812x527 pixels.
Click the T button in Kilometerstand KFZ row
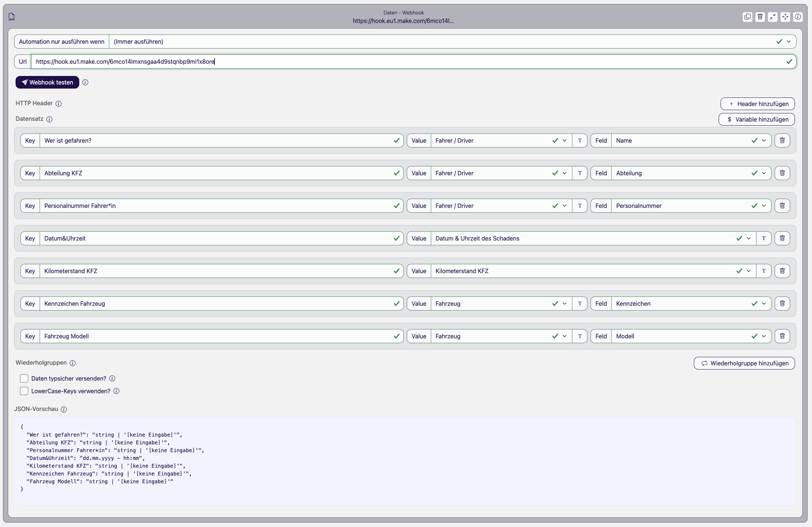click(x=764, y=271)
